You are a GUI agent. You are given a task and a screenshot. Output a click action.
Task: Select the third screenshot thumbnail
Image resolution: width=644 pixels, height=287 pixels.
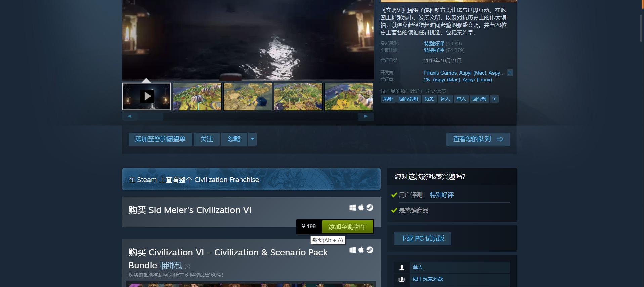[x=248, y=97]
